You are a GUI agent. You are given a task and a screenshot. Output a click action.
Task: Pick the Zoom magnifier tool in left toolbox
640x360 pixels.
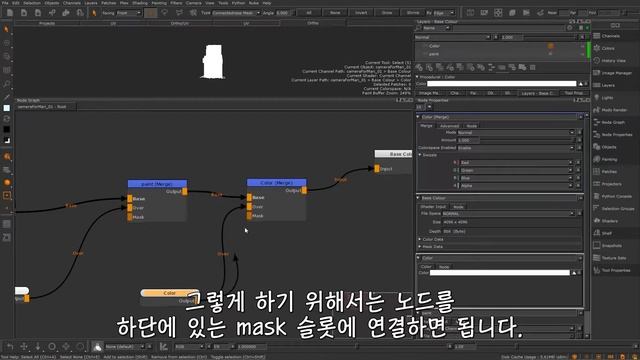click(x=6, y=84)
